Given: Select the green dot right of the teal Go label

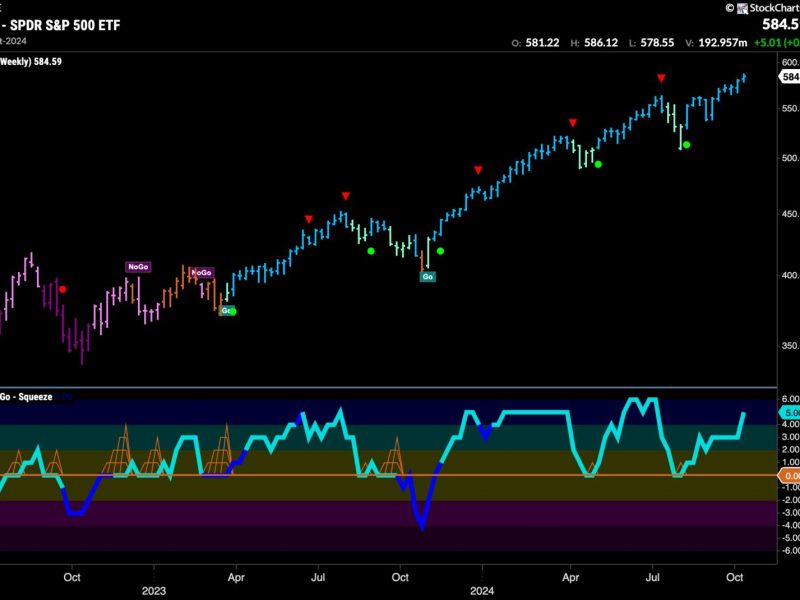Looking at the screenshot, I should 440,251.
